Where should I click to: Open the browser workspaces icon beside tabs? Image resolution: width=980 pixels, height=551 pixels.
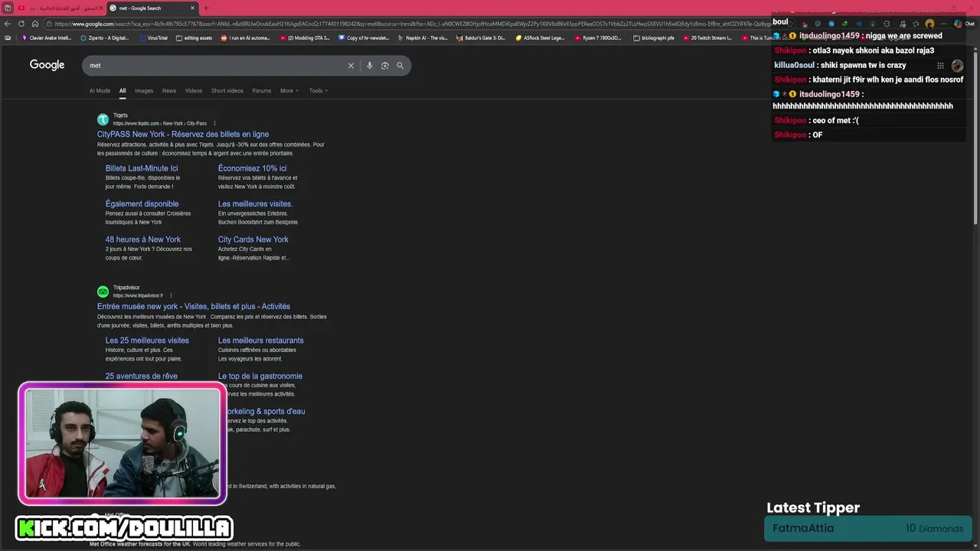[8, 8]
